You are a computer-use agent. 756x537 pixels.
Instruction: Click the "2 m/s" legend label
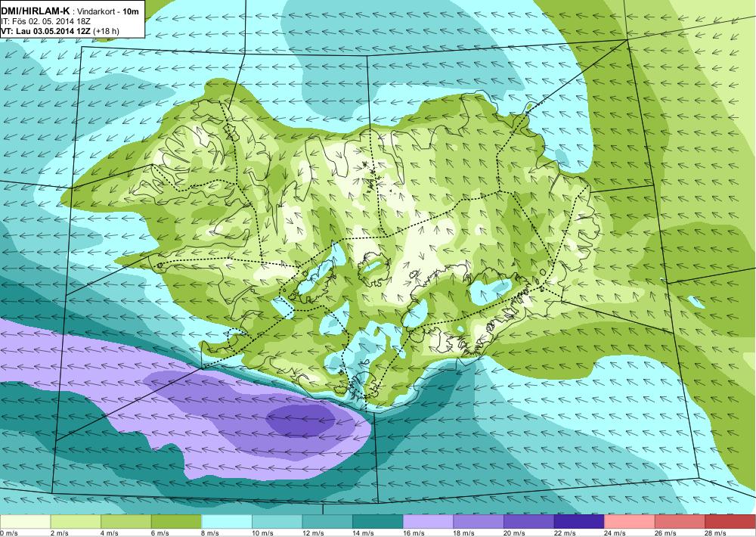(x=60, y=533)
